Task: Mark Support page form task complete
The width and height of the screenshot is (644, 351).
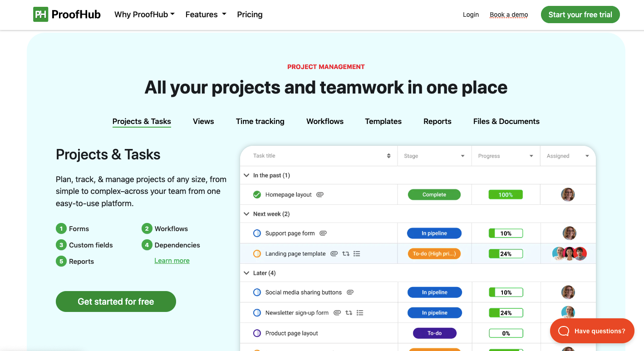Action: coord(257,233)
